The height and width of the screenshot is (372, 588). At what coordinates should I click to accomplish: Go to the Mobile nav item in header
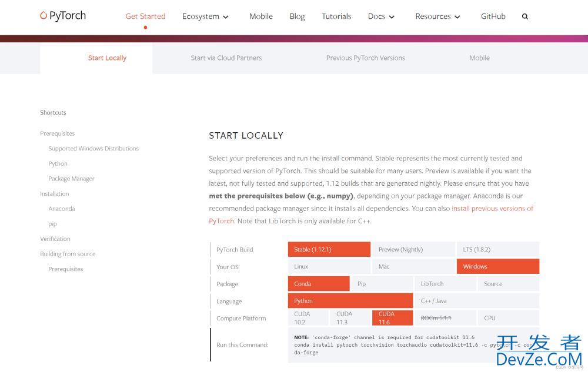tap(261, 16)
